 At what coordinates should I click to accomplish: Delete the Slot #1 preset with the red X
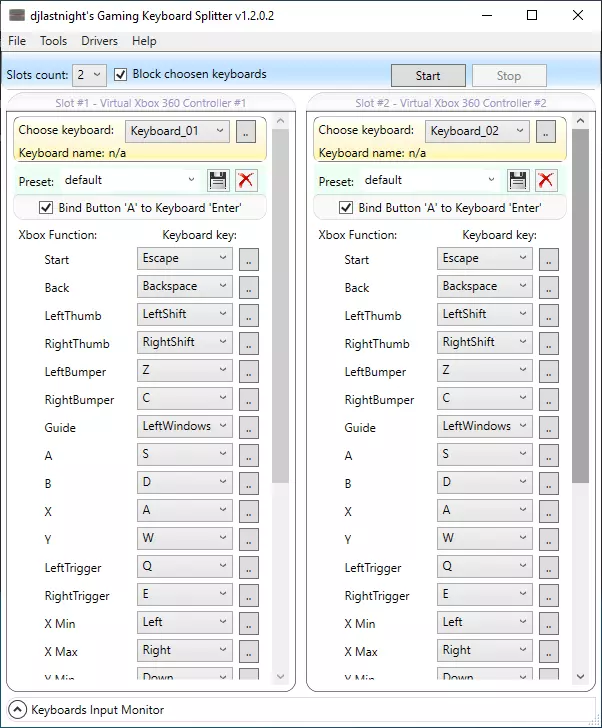246,180
